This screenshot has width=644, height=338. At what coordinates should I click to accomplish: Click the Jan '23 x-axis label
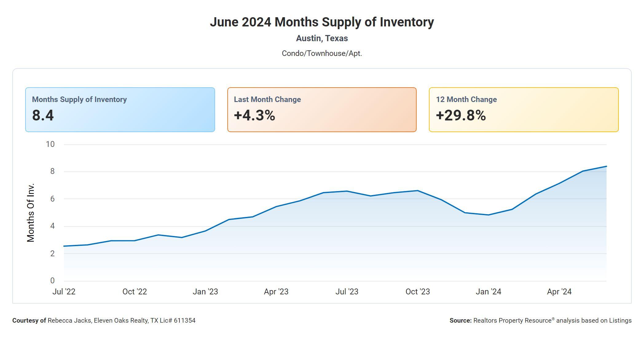(x=205, y=292)
